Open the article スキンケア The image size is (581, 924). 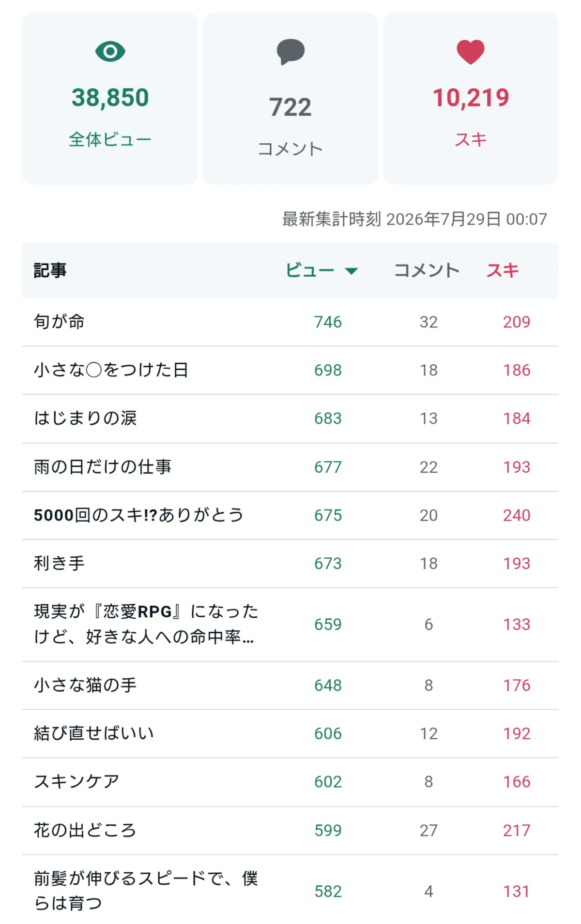[76, 782]
